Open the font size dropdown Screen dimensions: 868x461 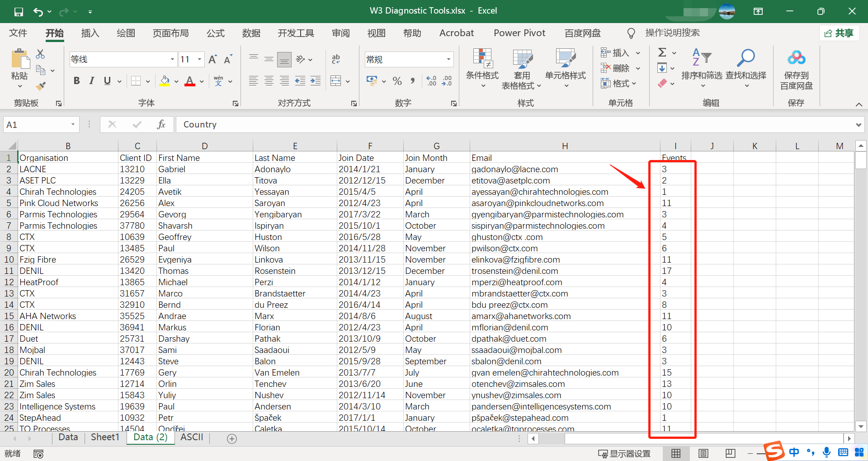199,60
